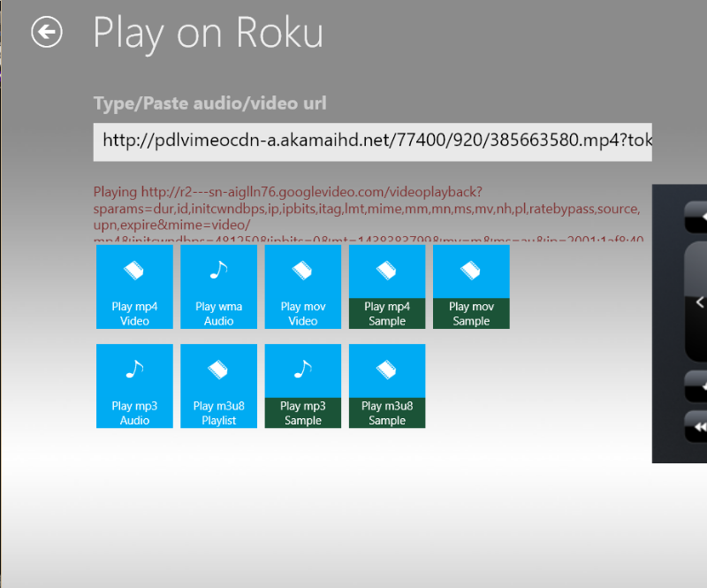Click the rewind button on the remote panel
707x588 pixels.
696,426
